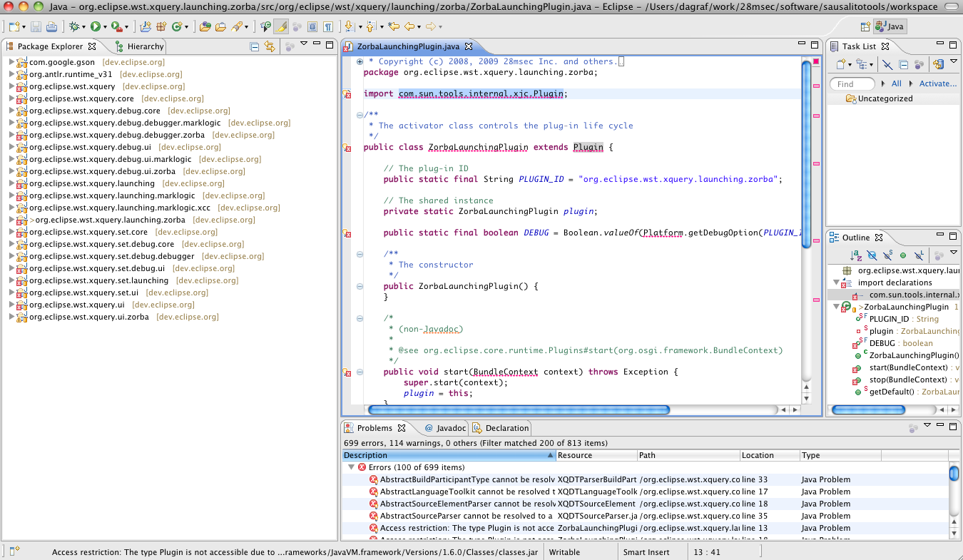Click the Activate... link in Task List

(937, 83)
